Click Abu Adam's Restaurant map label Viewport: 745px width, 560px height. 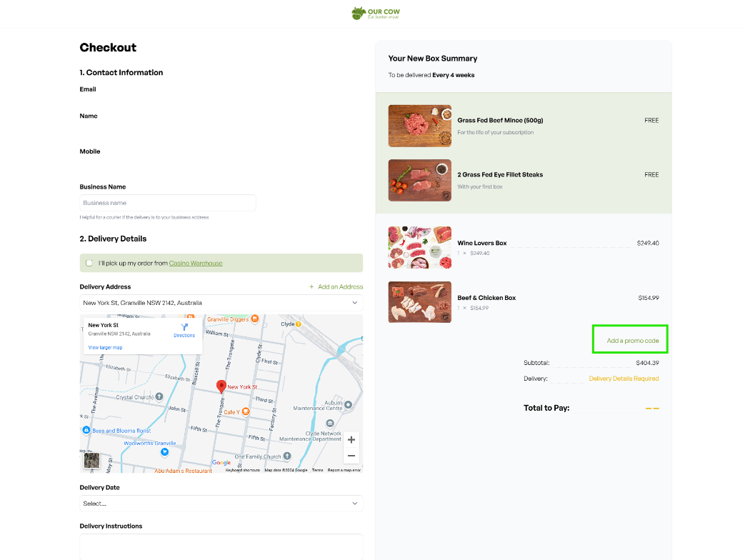point(183,471)
